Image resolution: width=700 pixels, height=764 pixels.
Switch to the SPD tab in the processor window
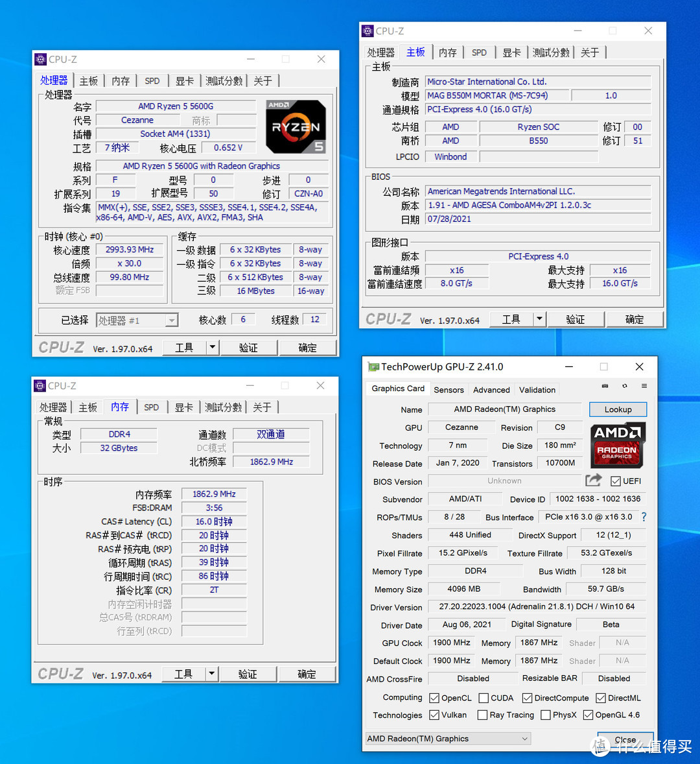point(152,81)
